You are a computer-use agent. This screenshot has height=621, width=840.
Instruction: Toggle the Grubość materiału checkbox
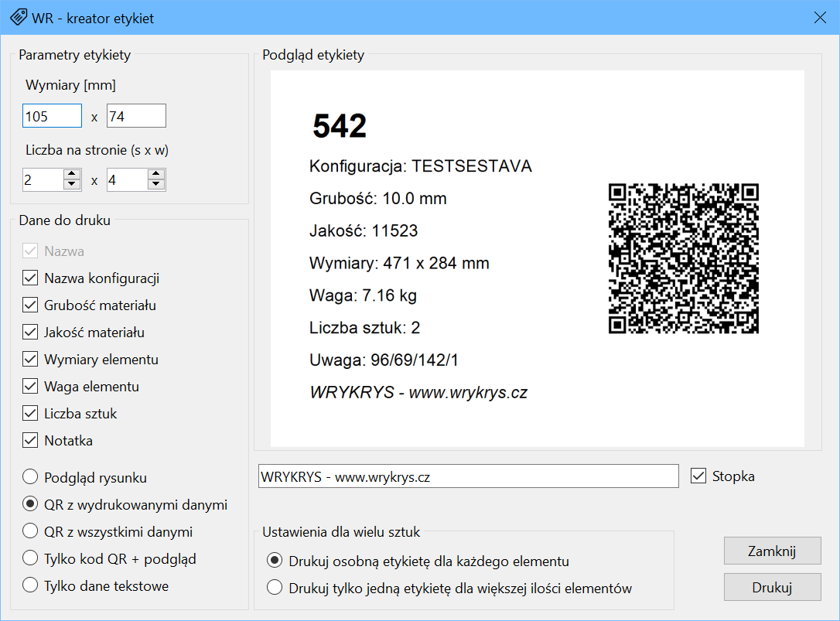tap(30, 305)
